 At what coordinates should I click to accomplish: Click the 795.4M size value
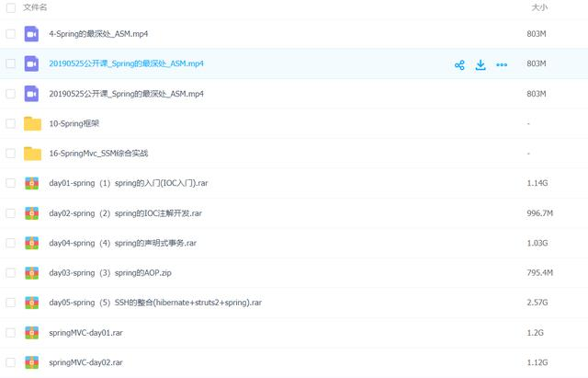(539, 273)
